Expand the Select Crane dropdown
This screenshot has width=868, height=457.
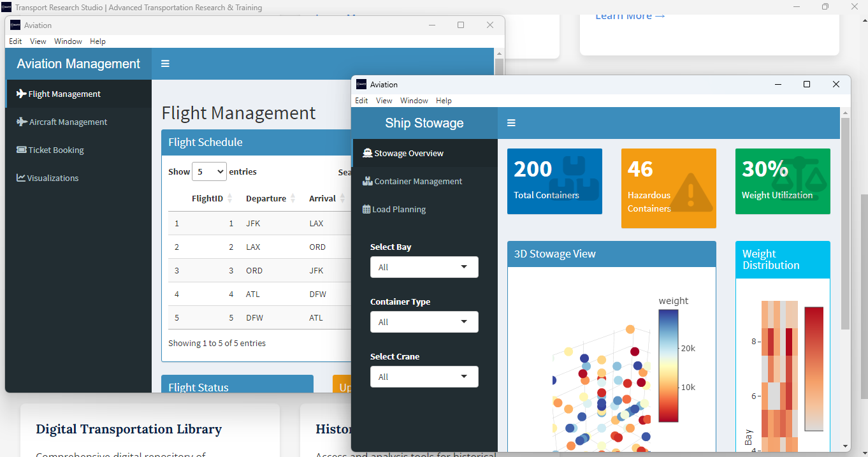(x=424, y=377)
